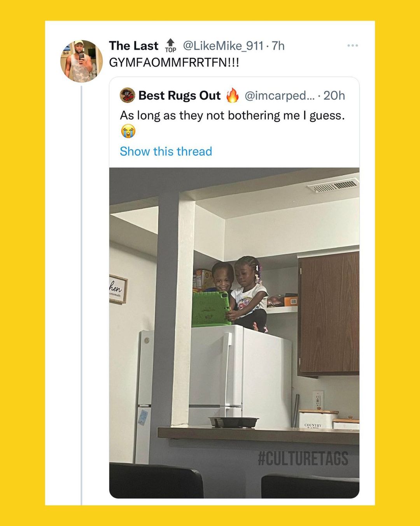The height and width of the screenshot is (526, 420).
Task: Click the crying face emoji
Action: (x=128, y=132)
